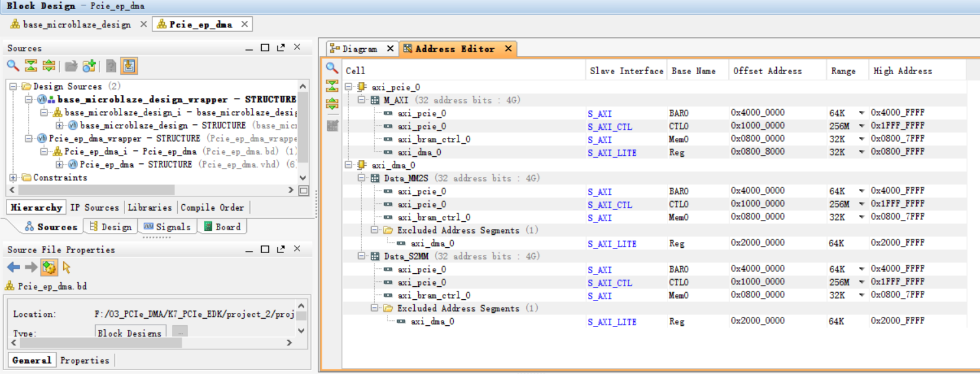Close the Address Editor tab
Image resolution: width=980 pixels, height=374 pixels.
pos(508,49)
